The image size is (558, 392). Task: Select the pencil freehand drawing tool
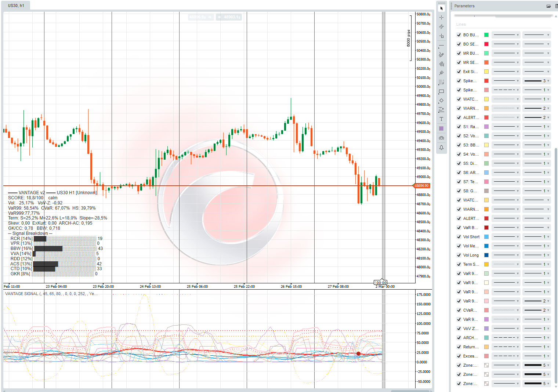441,54
